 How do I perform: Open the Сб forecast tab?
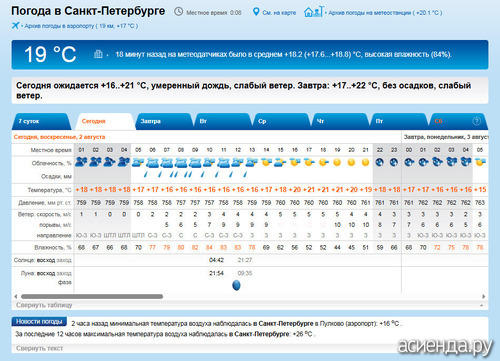pyautogui.click(x=459, y=121)
